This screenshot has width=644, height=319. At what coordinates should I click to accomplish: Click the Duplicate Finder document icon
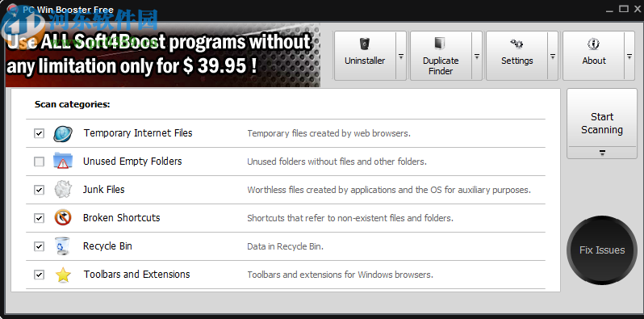441,43
